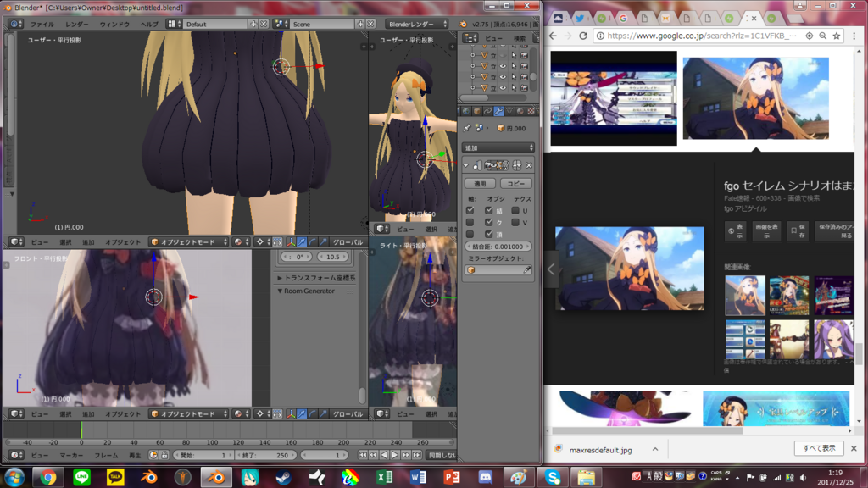Open the timeline Marker menu
Screen dimensions: 868x488
(71, 455)
